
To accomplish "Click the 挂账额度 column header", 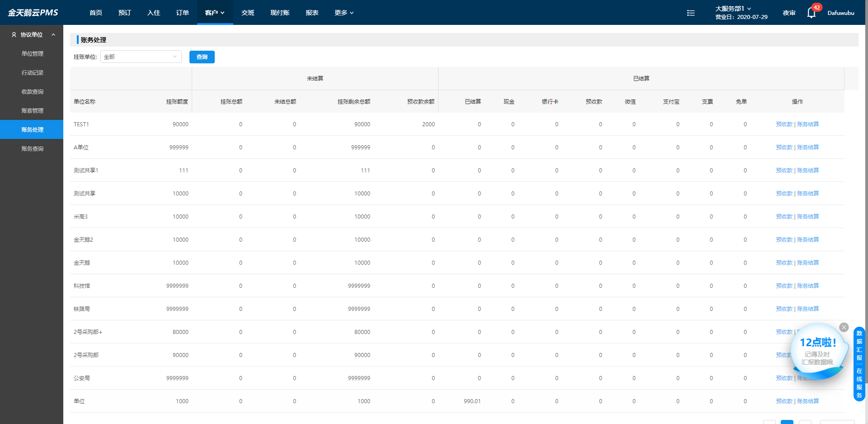I will [177, 101].
